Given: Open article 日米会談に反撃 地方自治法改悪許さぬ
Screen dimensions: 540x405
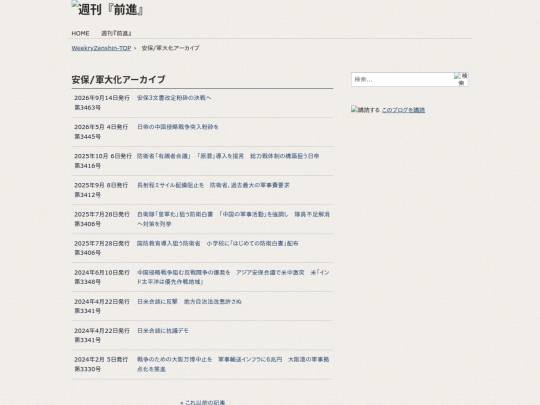Looking at the screenshot, I should 189,302.
